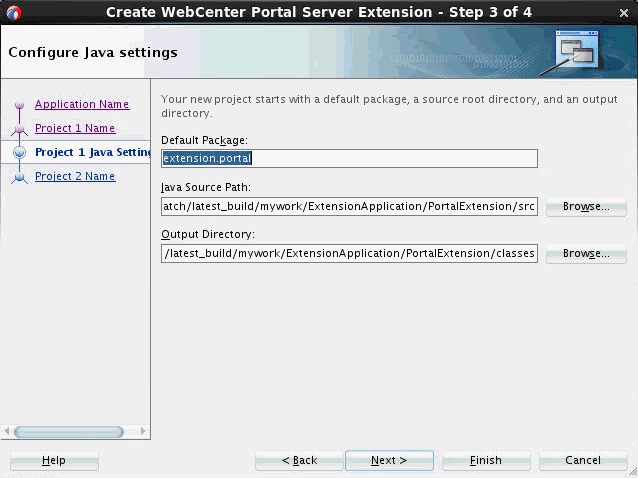Click the Project 1 Name step icon

(x=19, y=129)
